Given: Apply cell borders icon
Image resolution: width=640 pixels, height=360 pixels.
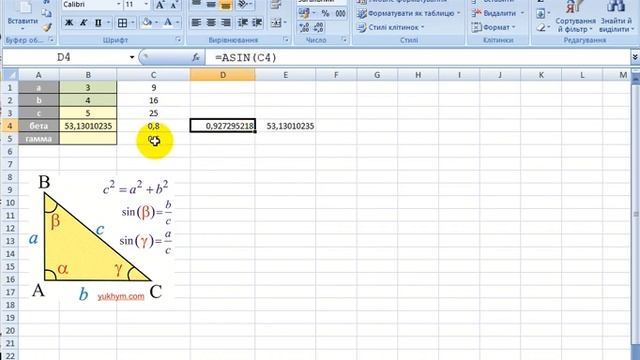Looking at the screenshot, I should coord(122,23).
